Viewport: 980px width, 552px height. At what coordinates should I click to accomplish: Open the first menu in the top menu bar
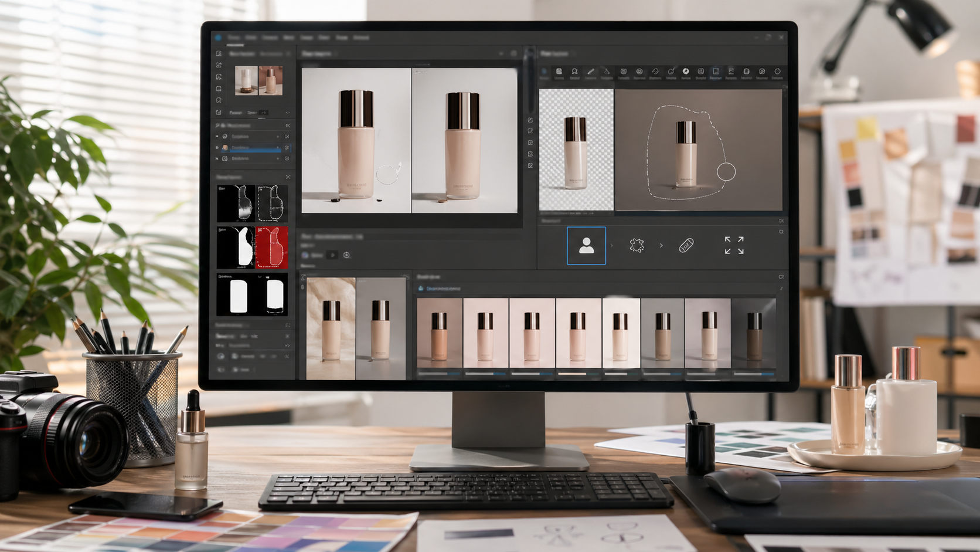[233, 37]
